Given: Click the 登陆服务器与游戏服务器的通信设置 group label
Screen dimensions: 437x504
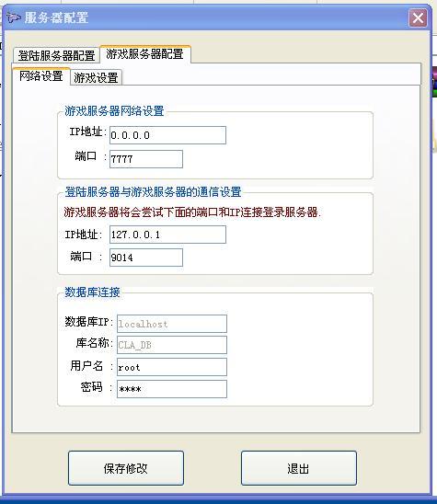Looking at the screenshot, I should click(153, 192).
